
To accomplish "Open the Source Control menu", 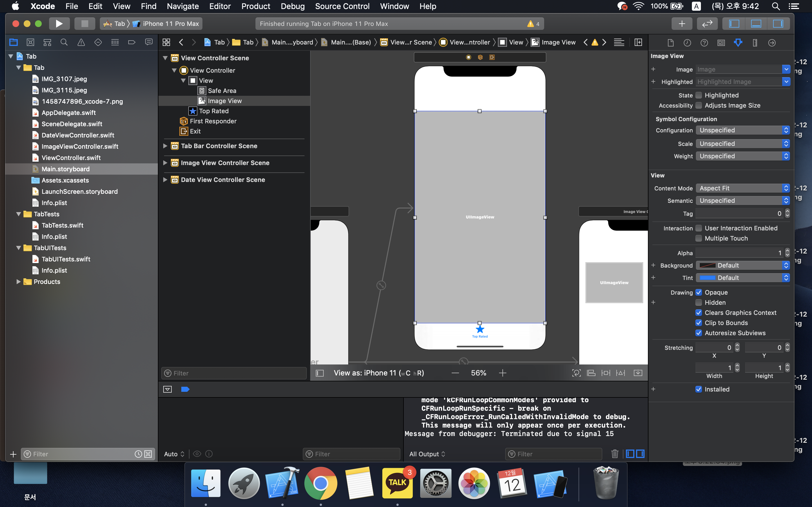I will tap(342, 6).
